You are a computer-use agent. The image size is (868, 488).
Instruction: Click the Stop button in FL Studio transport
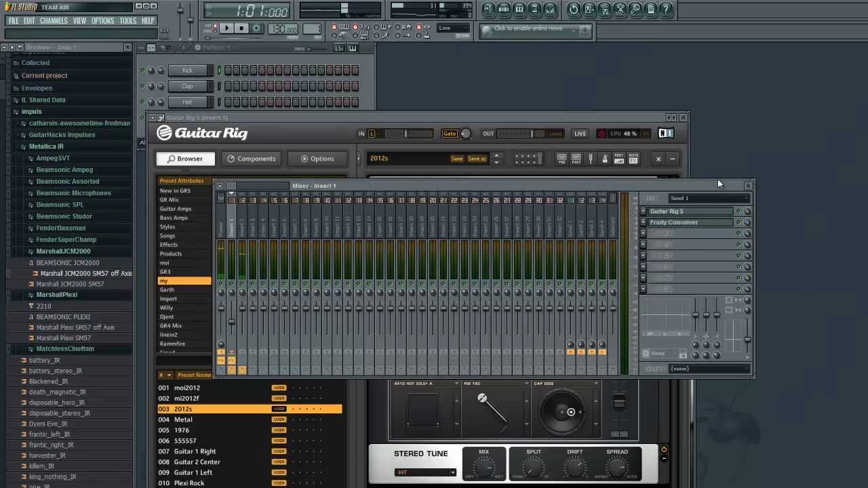tap(241, 28)
